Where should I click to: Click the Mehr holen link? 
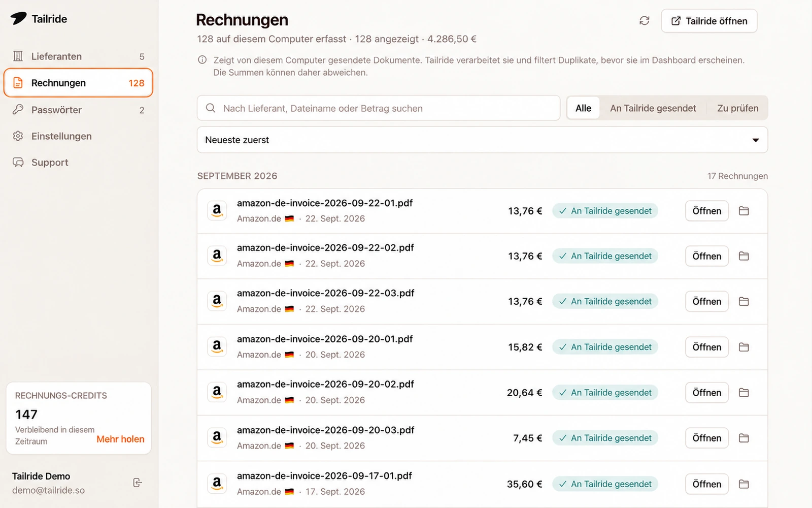coord(120,439)
